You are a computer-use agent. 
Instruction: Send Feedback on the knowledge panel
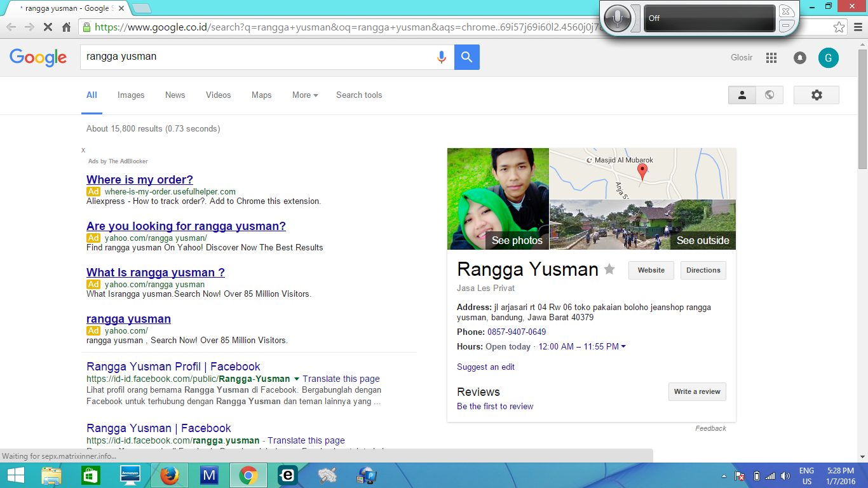[710, 428]
